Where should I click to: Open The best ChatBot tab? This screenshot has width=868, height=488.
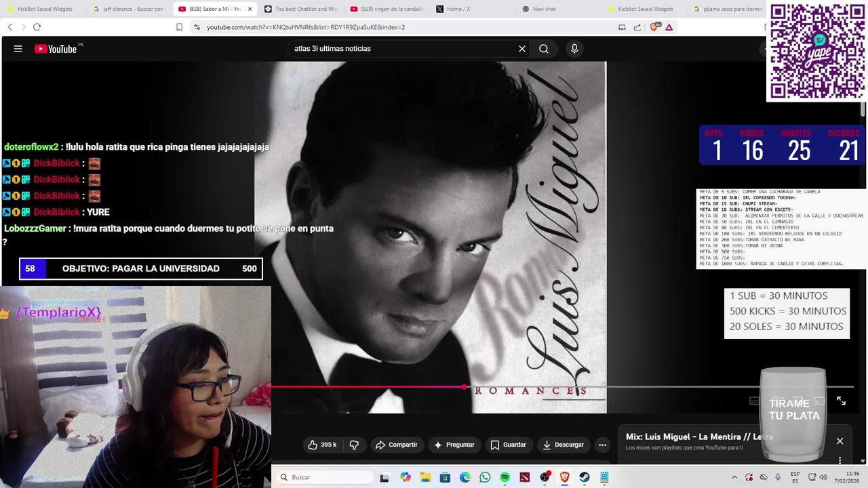click(x=300, y=9)
